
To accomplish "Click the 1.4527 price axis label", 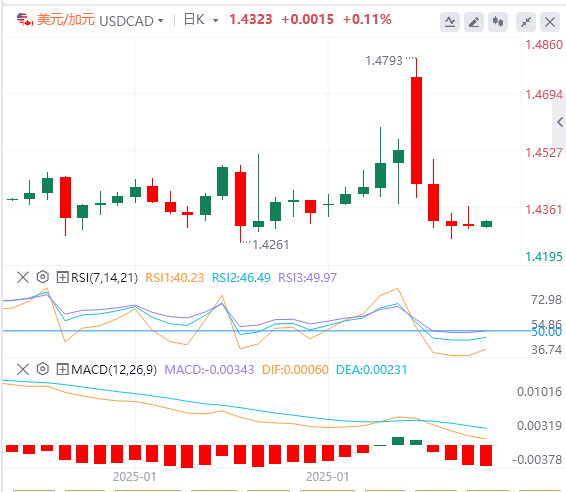I will tap(544, 153).
